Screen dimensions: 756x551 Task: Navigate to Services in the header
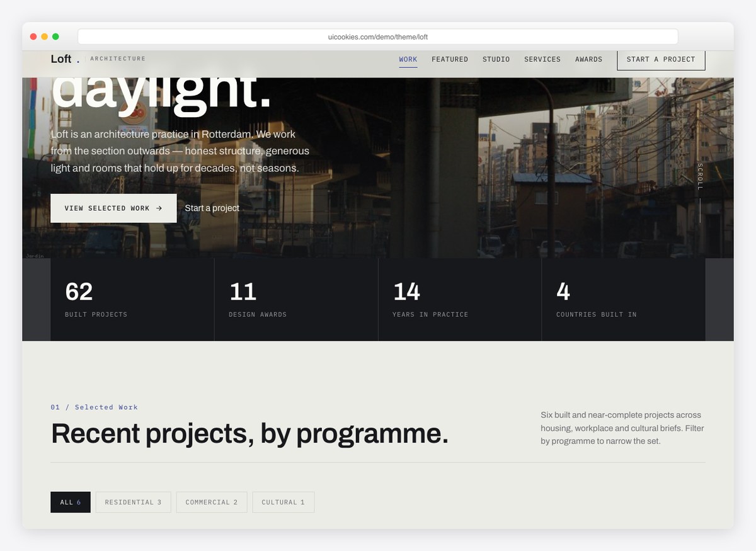pos(542,59)
